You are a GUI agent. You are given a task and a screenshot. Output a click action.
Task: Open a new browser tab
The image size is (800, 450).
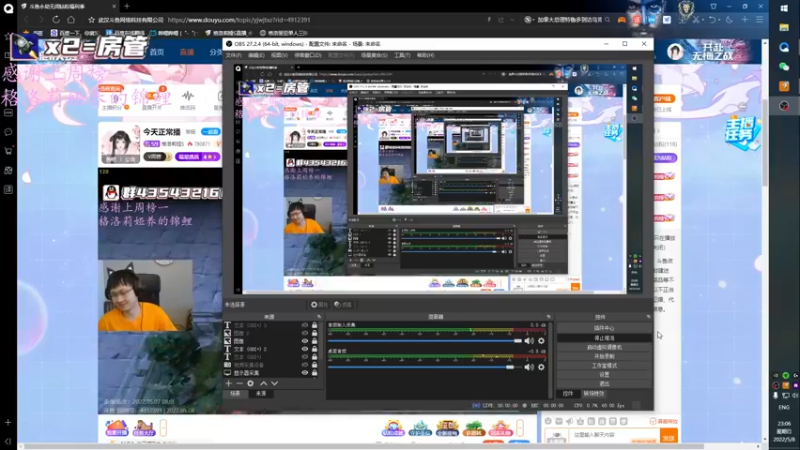pyautogui.click(x=127, y=6)
